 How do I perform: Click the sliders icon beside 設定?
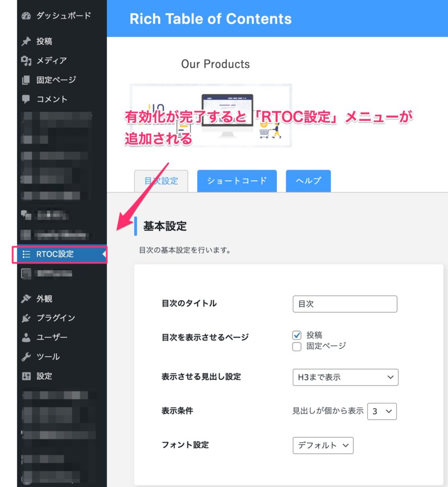point(26,376)
